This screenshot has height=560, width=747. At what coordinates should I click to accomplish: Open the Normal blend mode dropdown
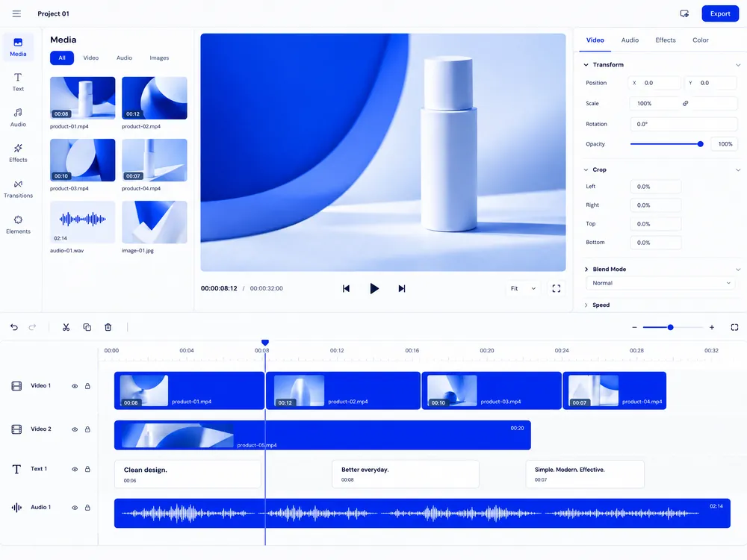click(x=661, y=283)
